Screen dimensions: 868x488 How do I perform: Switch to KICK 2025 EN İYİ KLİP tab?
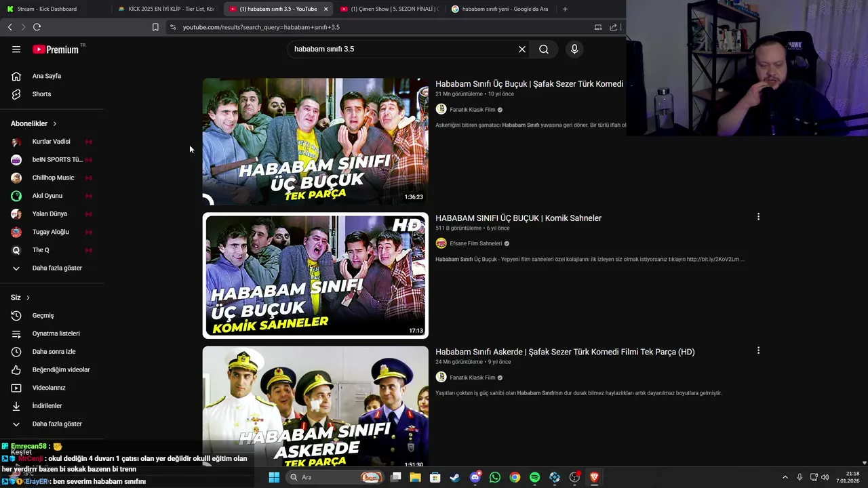(x=166, y=9)
